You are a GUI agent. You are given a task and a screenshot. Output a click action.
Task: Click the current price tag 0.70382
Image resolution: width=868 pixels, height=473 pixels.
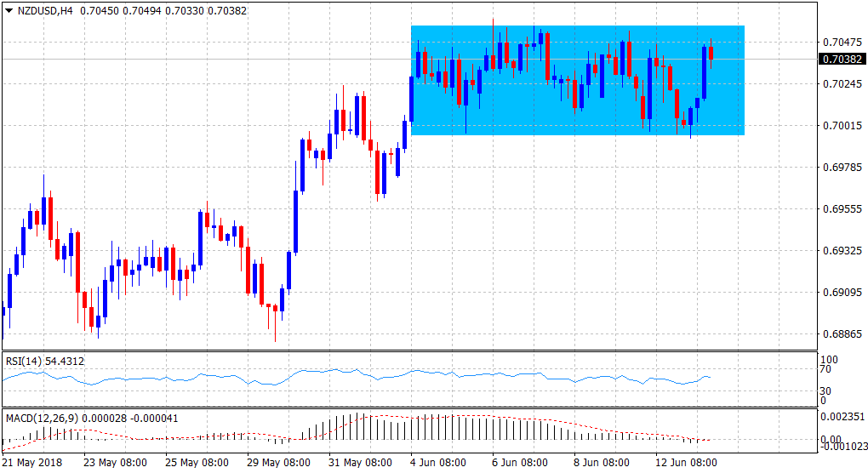841,59
